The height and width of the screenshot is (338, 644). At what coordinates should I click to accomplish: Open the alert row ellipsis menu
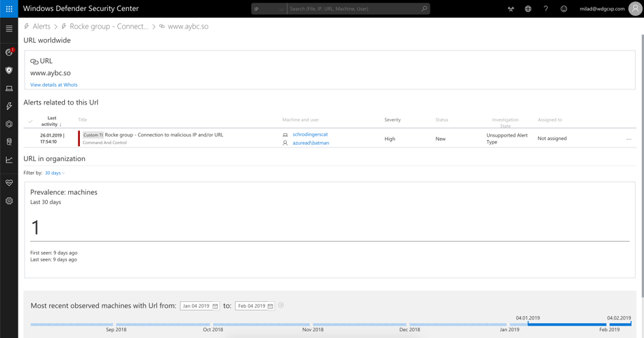[x=629, y=139]
